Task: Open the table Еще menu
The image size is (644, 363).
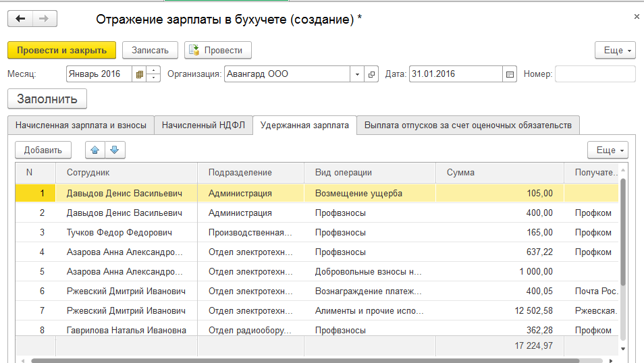Action: 608,150
